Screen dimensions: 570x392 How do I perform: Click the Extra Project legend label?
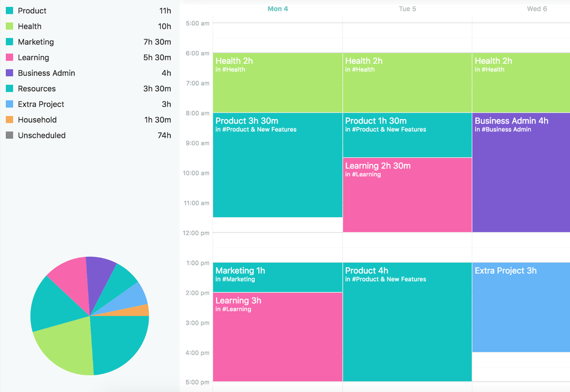41,104
